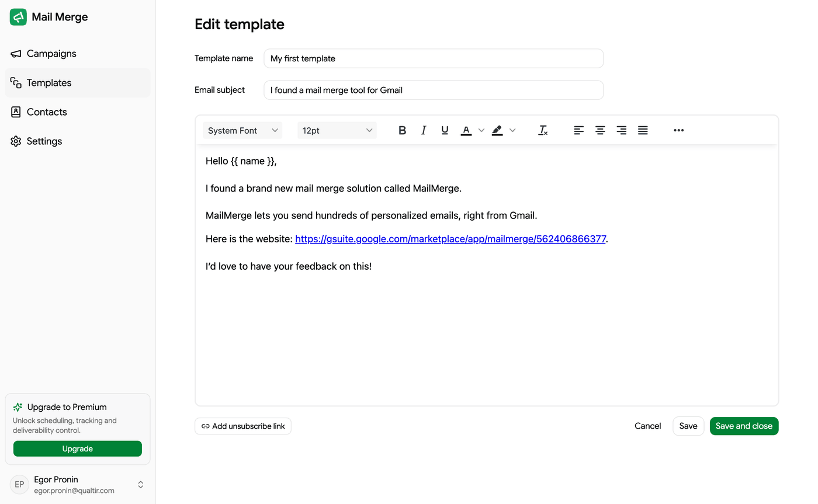Screen dimensions: 818x504
Task: Click the 'MailMerge lets you send hundreds' line
Action: [x=372, y=215]
